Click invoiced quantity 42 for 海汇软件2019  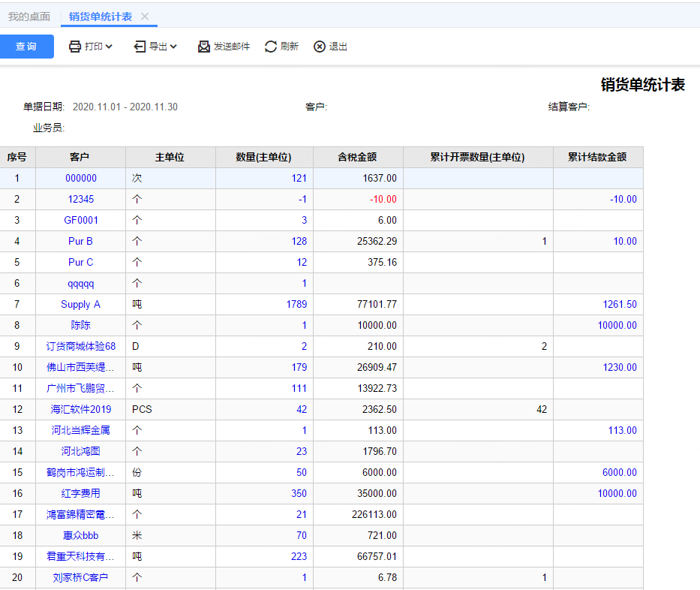[542, 409]
